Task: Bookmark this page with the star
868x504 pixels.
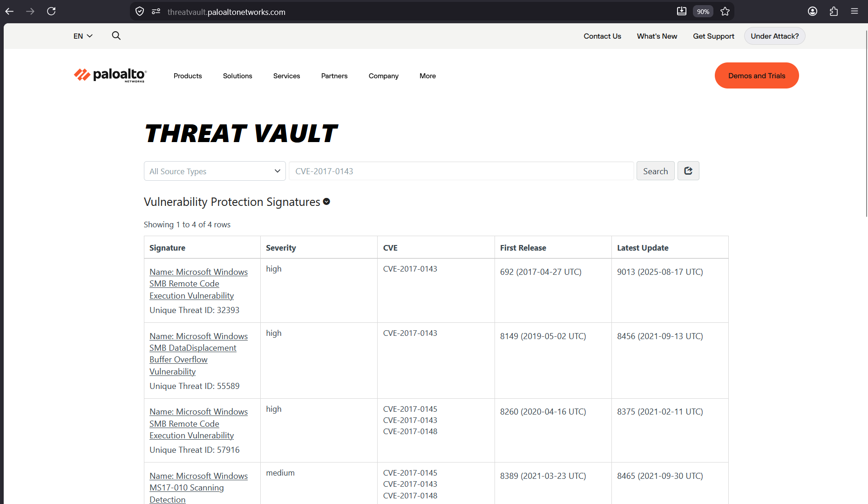Action: coord(725,12)
